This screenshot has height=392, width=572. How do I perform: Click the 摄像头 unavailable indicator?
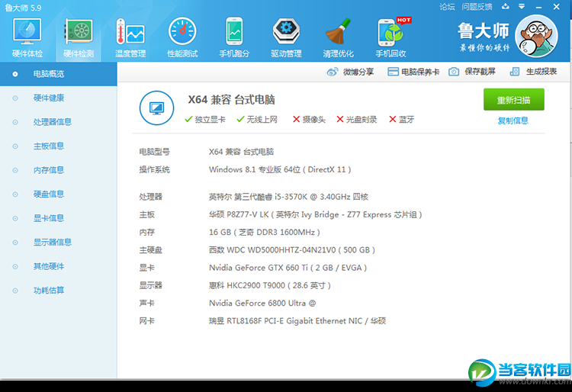coord(309,119)
